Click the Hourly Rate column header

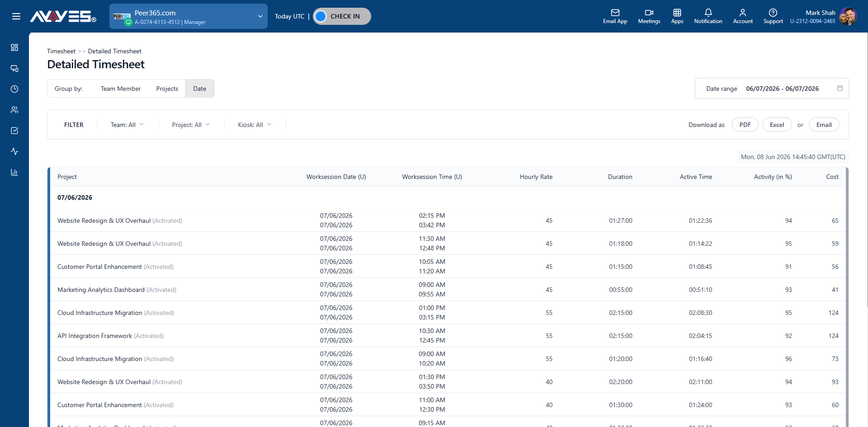click(x=536, y=177)
